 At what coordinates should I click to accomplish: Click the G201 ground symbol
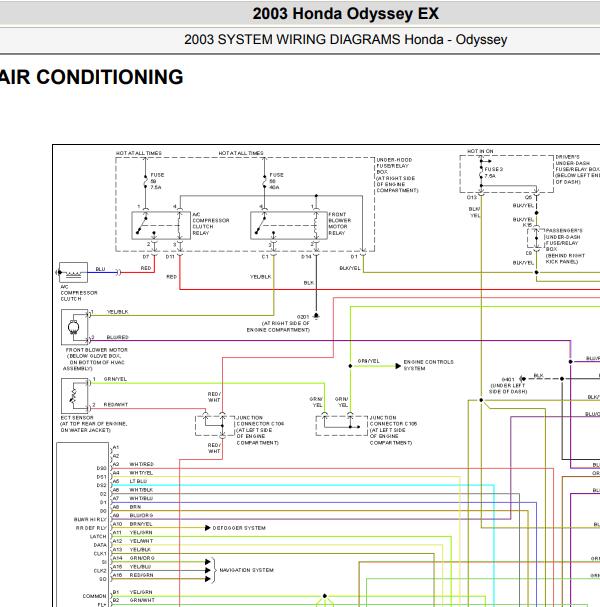(x=316, y=316)
